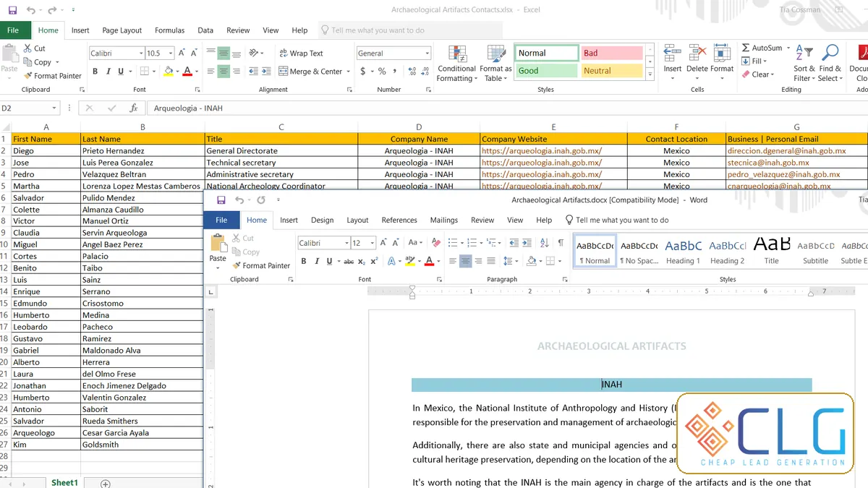Apply Title style in Word
This screenshot has height=488, width=868.
pos(771,252)
